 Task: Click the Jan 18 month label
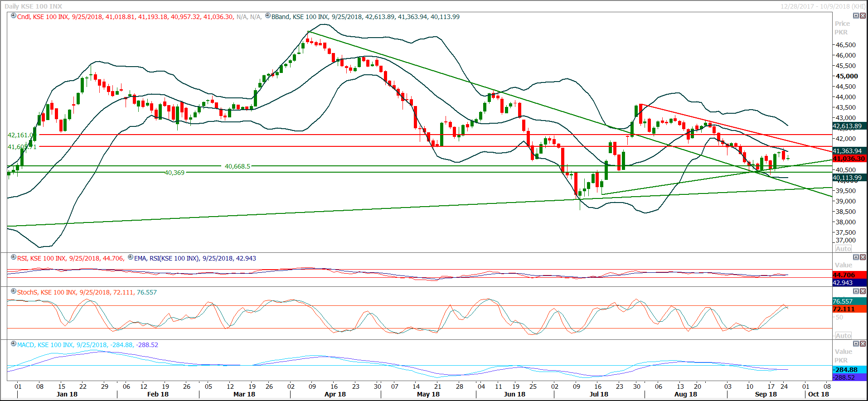pyautogui.click(x=67, y=394)
